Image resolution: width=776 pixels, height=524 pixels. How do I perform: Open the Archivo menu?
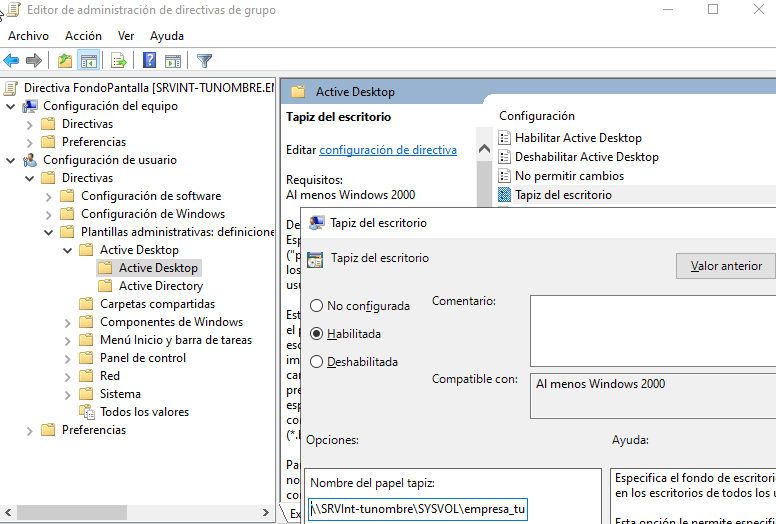click(x=28, y=35)
